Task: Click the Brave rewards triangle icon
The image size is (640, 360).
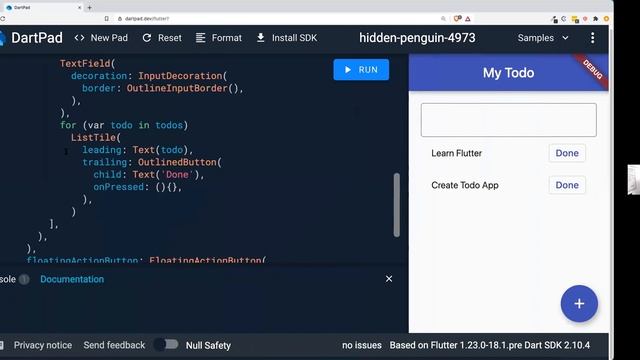Action: tap(468, 18)
